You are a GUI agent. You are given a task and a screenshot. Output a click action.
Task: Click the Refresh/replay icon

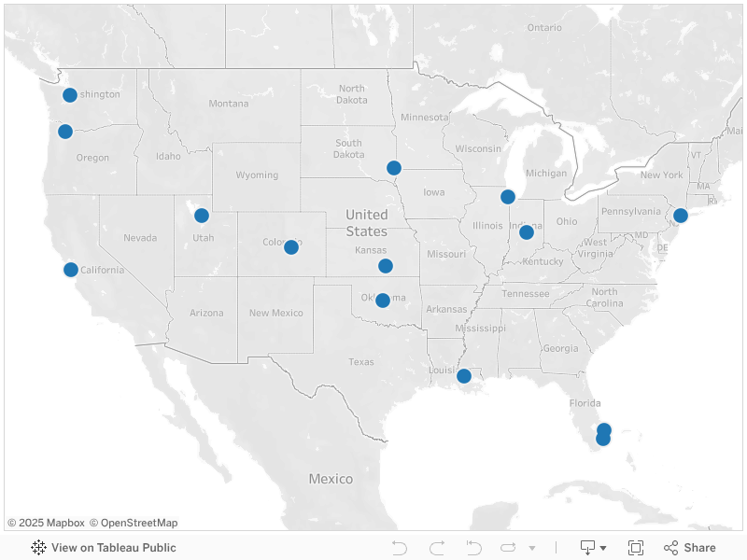tap(508, 548)
